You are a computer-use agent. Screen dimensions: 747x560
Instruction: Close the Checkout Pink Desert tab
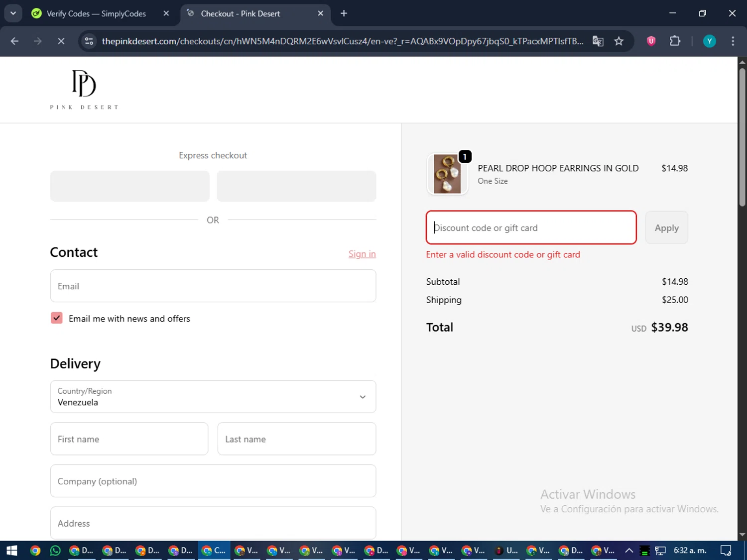coord(320,13)
